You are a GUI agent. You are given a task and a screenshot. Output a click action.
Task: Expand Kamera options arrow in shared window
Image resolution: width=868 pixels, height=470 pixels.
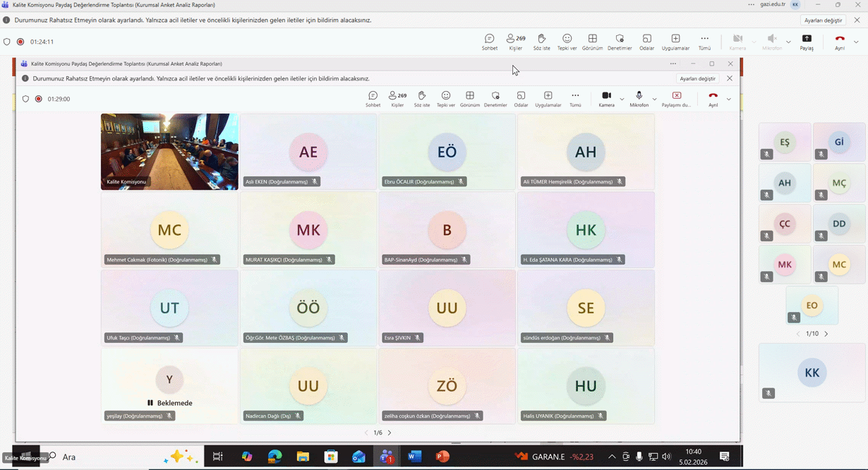622,99
